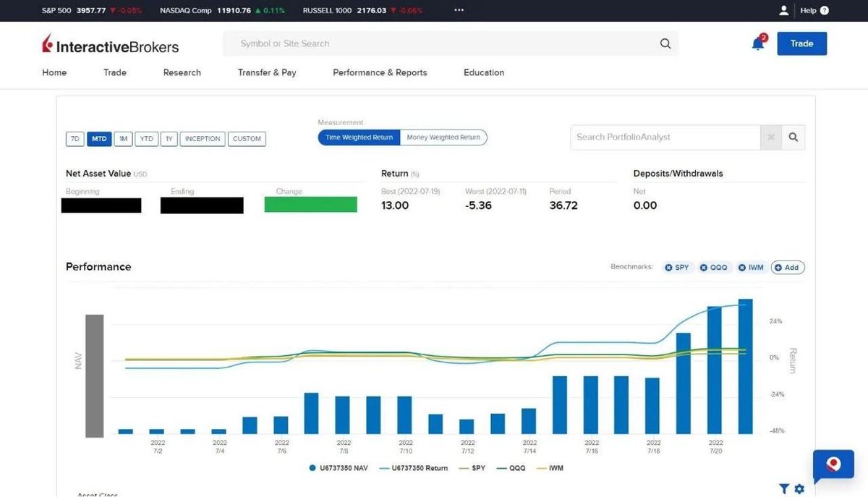Select the 1Y period

169,139
